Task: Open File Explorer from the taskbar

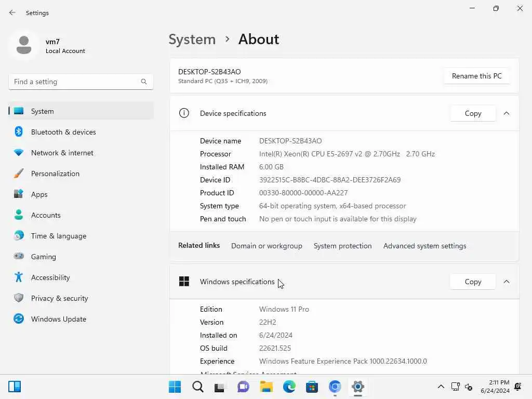Action: tap(267, 387)
